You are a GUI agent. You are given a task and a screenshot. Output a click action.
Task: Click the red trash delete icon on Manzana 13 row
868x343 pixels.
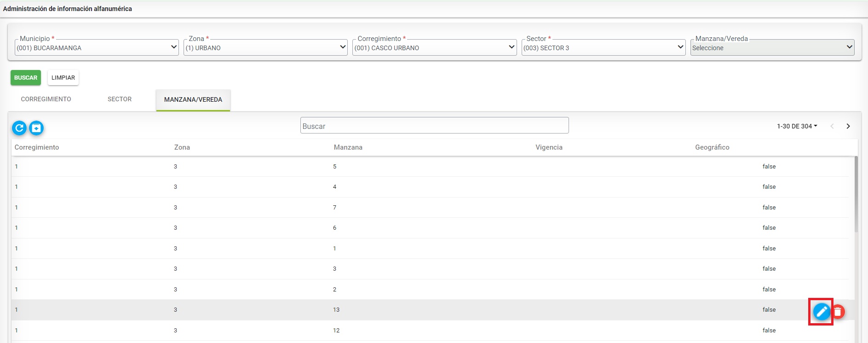(838, 312)
